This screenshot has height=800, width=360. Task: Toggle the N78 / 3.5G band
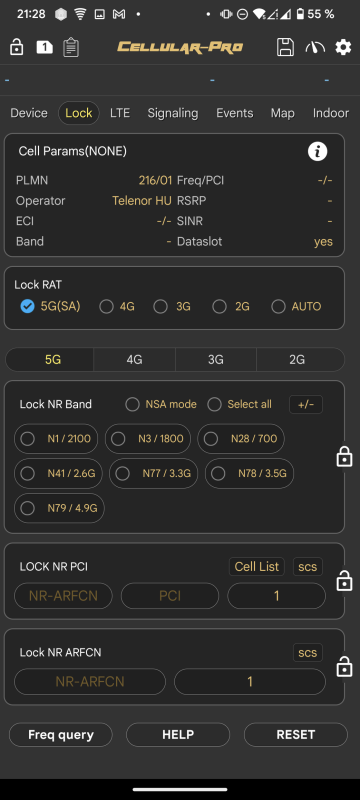249,473
